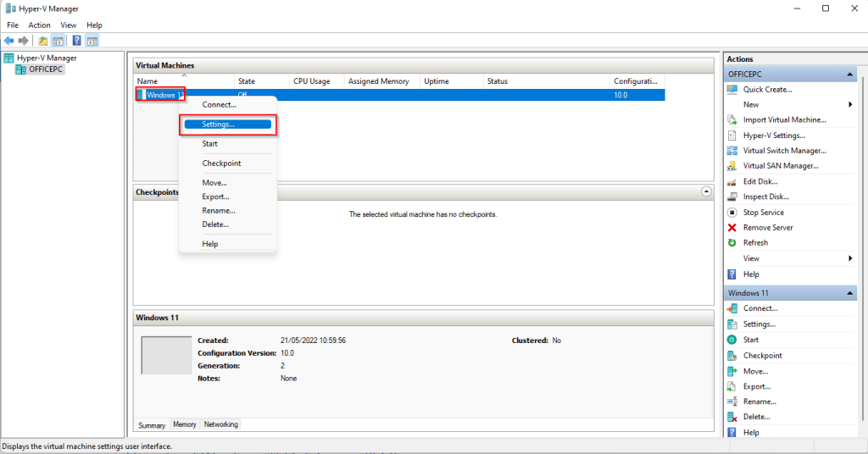
Task: Click the Checkpoint icon in Actions pane
Action: click(x=732, y=356)
